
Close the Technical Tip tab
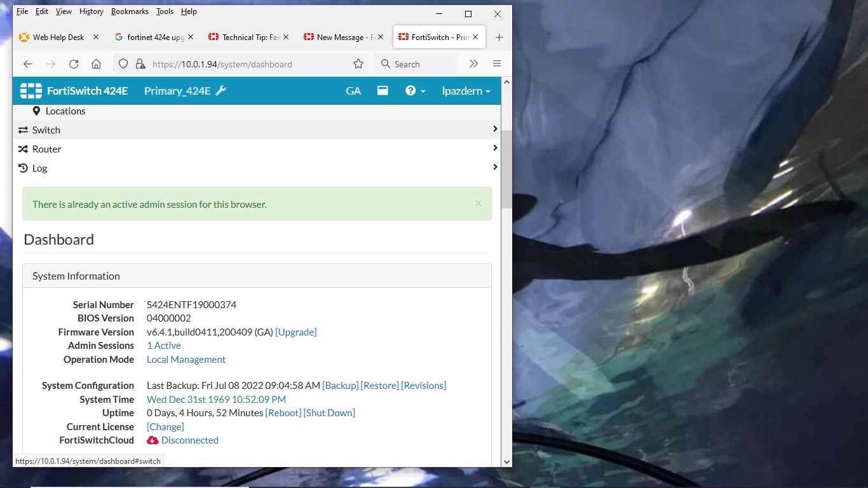click(286, 37)
